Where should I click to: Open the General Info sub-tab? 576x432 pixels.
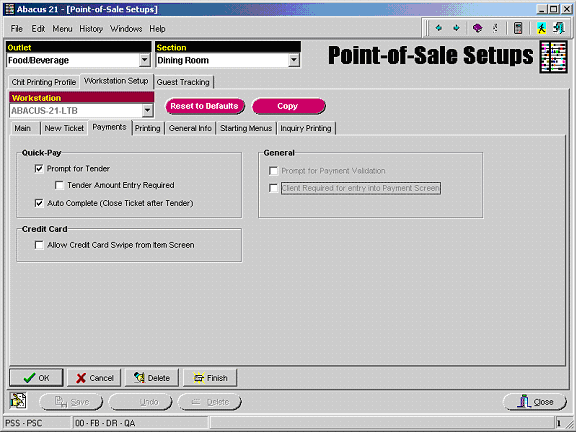click(x=190, y=128)
